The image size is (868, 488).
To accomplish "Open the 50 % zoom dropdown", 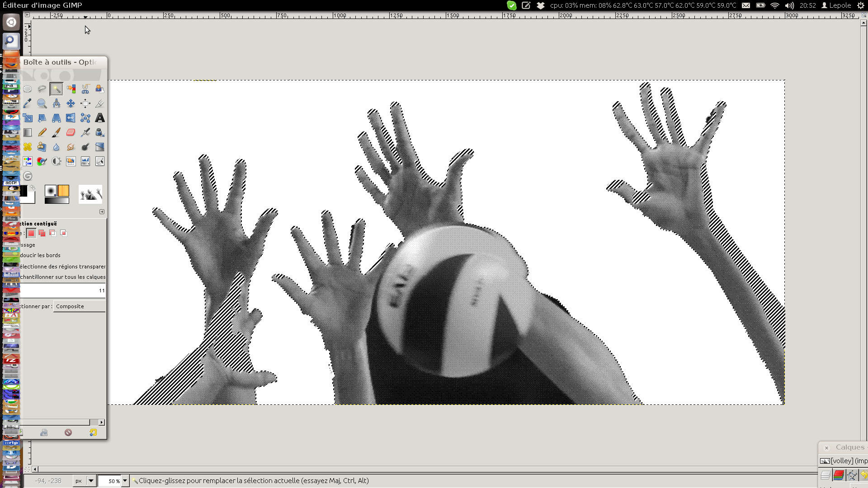I will 125,481.
